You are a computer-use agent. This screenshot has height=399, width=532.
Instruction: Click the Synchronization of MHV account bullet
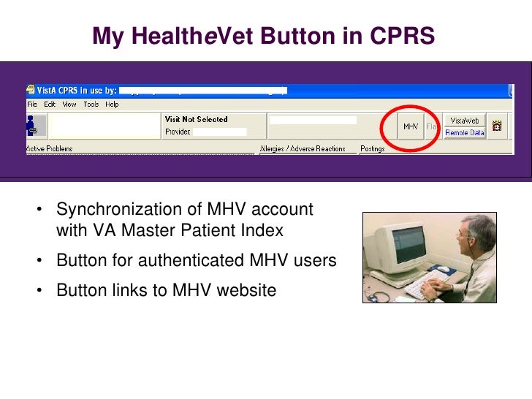[x=185, y=219]
